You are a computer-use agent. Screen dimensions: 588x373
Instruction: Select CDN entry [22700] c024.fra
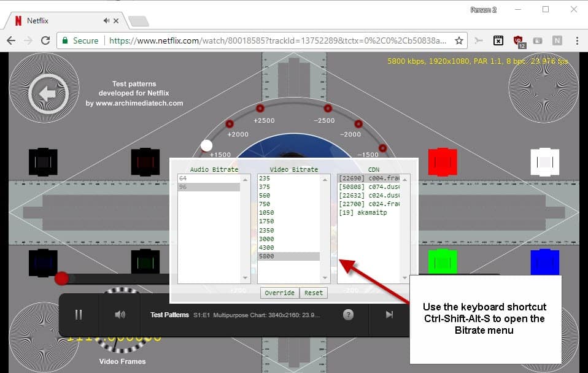[x=369, y=204]
